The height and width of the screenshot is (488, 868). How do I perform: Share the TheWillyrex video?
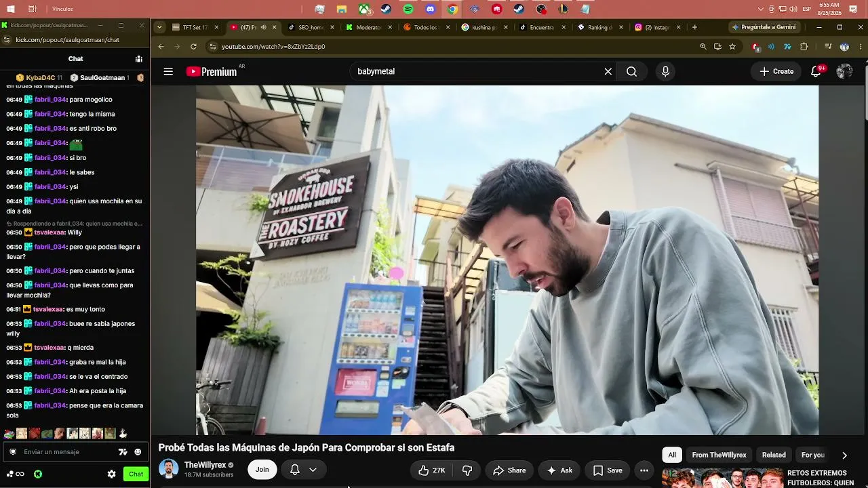(509, 470)
